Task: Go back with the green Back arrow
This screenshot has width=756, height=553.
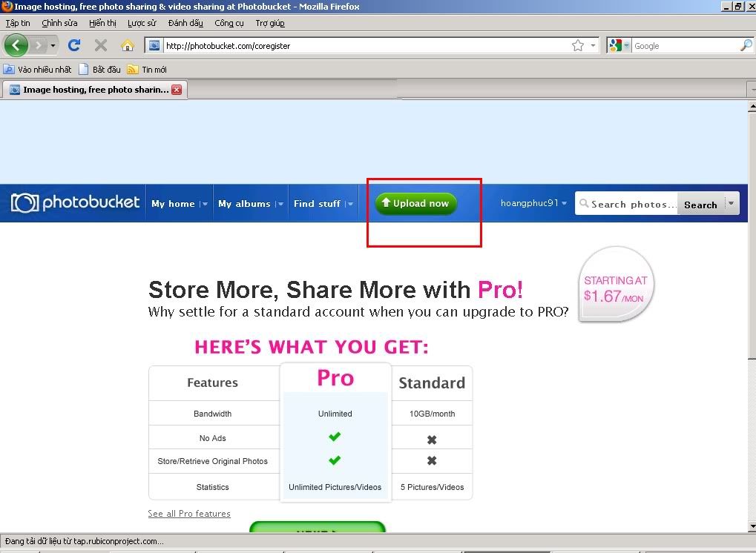Action: (x=16, y=46)
